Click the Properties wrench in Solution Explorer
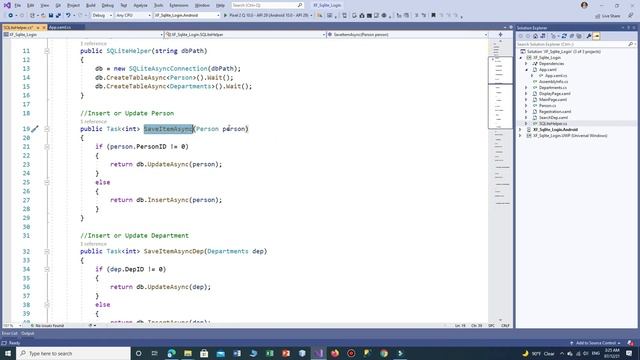 pos(589,36)
